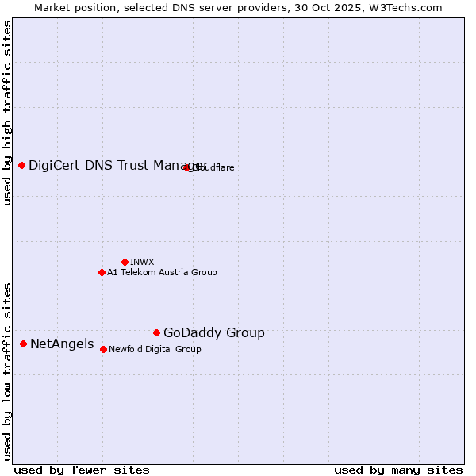This screenshot has width=476, height=476.
Task: Click the A1 Telekom Austria Group marker
Action: point(102,272)
